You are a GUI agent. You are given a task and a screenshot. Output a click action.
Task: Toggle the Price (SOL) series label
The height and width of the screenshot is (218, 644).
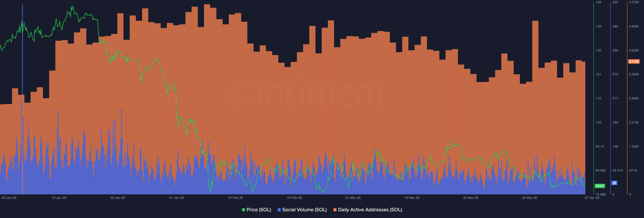tap(259, 210)
